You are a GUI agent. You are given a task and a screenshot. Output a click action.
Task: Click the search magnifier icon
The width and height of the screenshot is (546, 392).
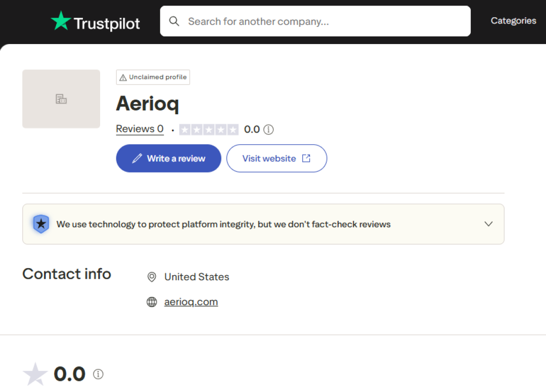click(x=174, y=21)
